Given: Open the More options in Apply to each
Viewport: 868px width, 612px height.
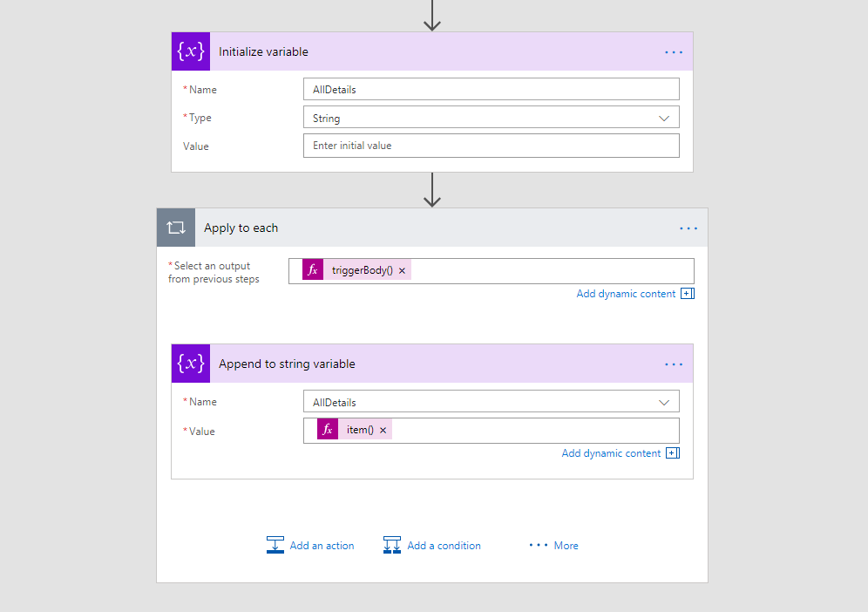Looking at the screenshot, I should pyautogui.click(x=554, y=546).
